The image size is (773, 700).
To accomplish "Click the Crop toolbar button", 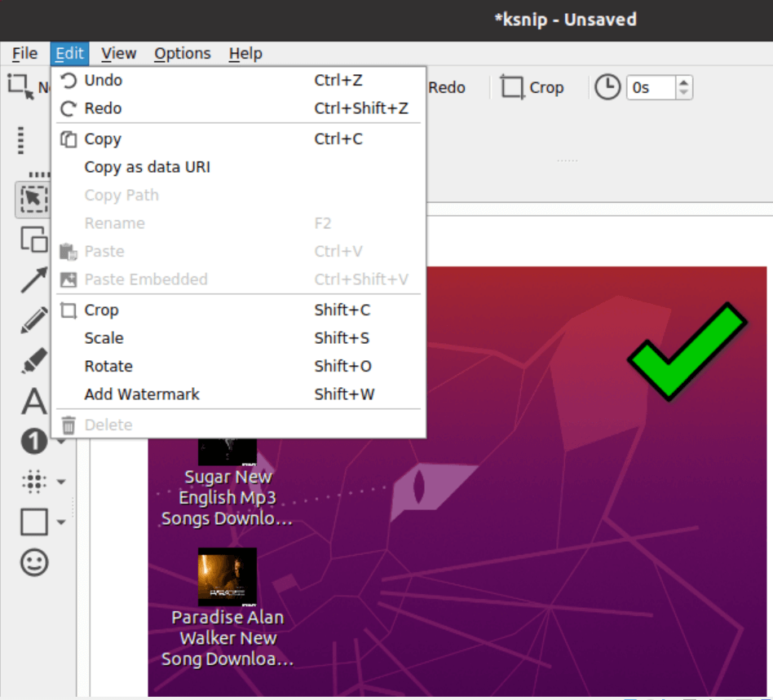I will point(532,88).
